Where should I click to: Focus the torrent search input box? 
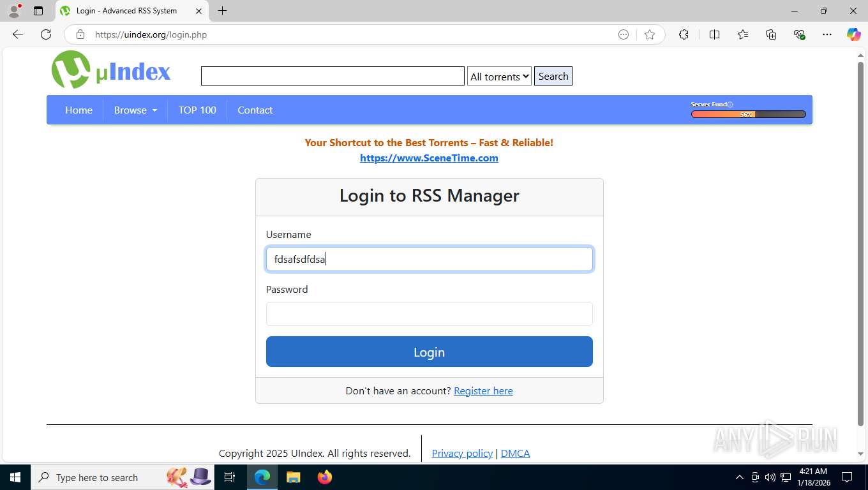(333, 76)
